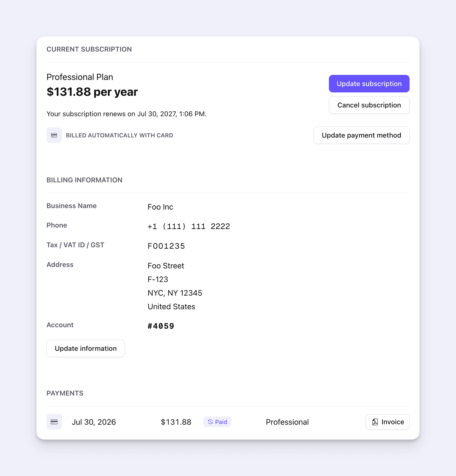The width and height of the screenshot is (456, 476).
Task: Cancel subscription via the outlined button
Action: click(369, 105)
